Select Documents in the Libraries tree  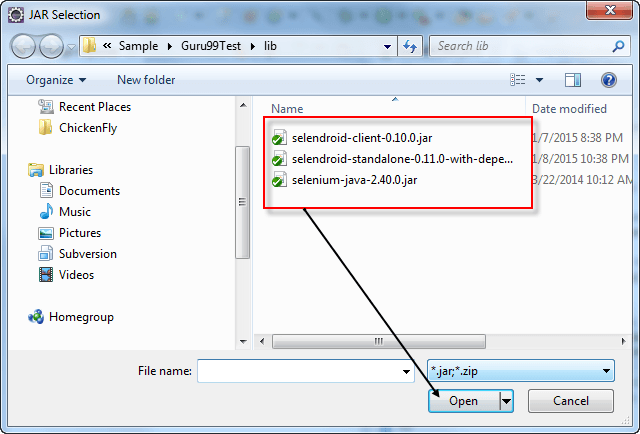point(89,191)
